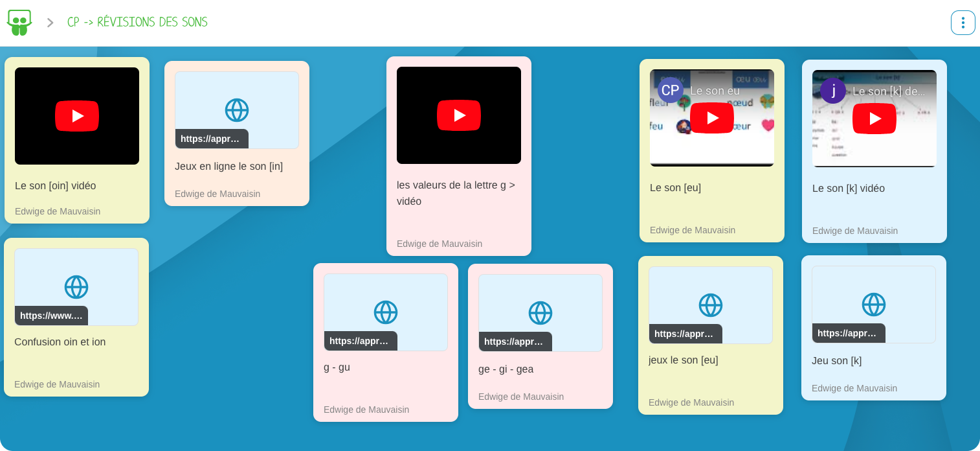Play the "Le son [oin]" YouTube video
980x451 pixels.
(76, 115)
